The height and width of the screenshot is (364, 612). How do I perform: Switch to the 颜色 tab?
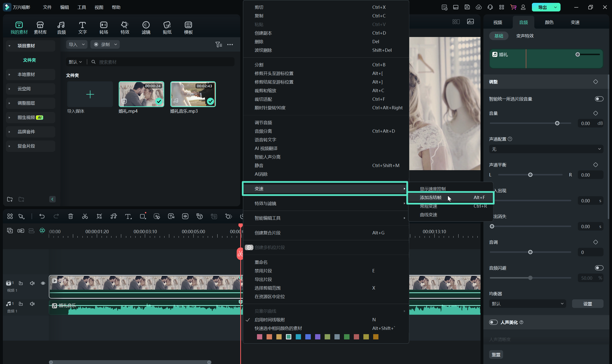click(549, 22)
